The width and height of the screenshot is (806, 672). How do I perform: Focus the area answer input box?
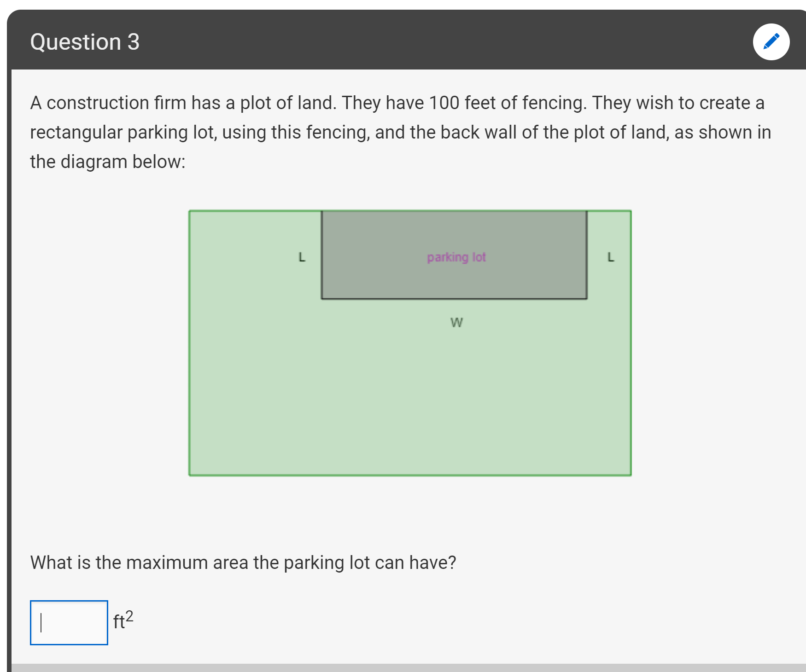pyautogui.click(x=69, y=622)
